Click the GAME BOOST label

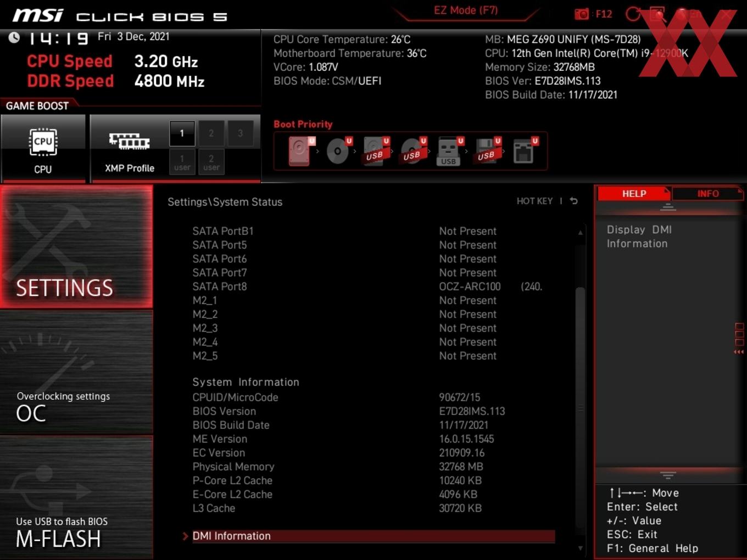point(37,105)
